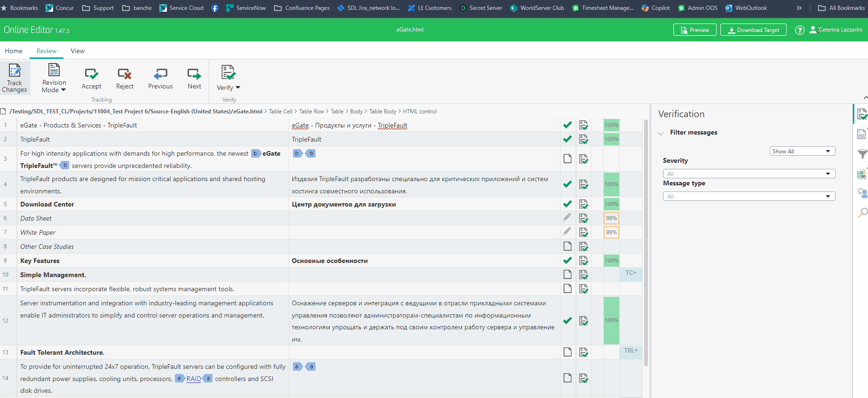The image size is (868, 398).
Task: Reject the tracked change
Action: pos(125,78)
